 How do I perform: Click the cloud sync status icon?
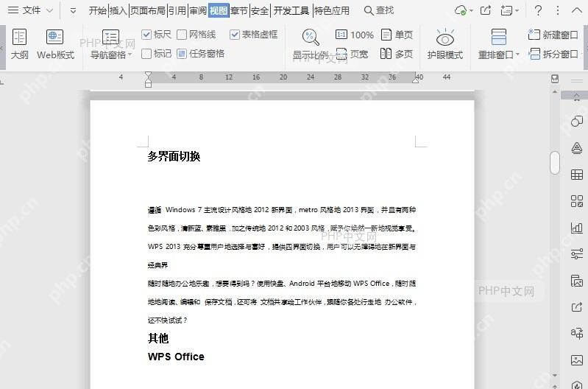[461, 10]
